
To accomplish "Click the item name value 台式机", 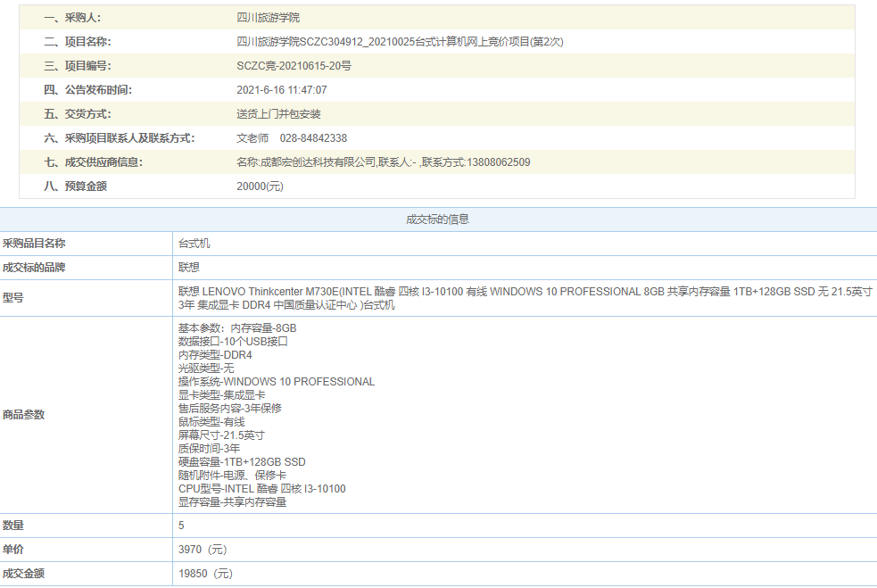I will [x=194, y=244].
